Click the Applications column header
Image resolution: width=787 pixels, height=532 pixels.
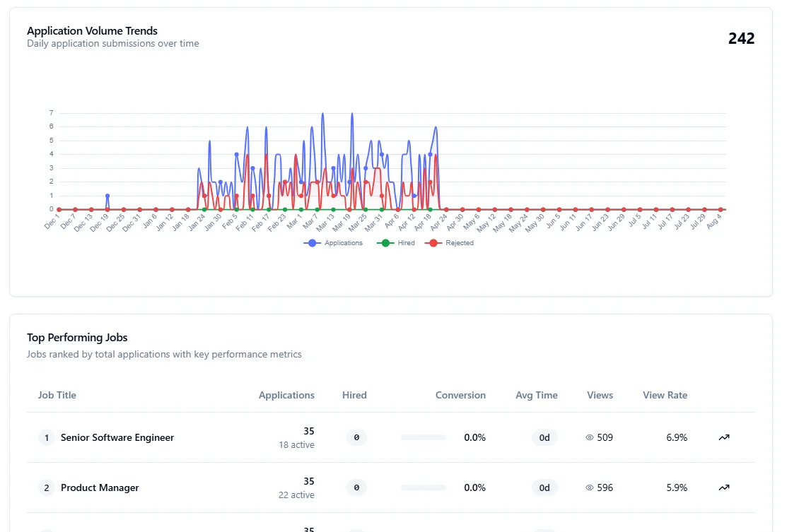(286, 395)
